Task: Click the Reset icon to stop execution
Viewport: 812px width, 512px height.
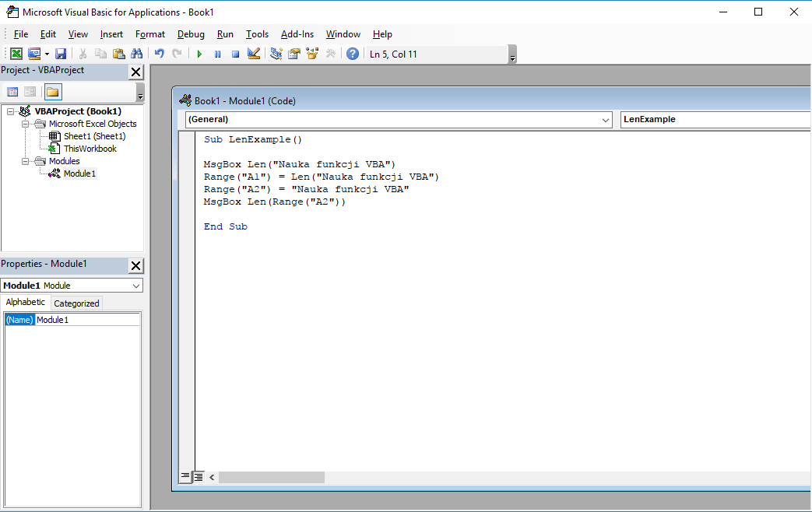Action: [x=234, y=53]
